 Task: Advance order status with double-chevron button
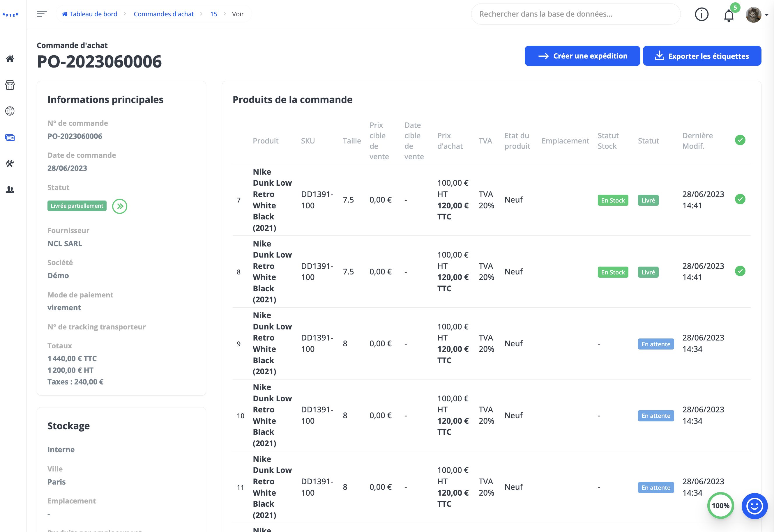pos(120,206)
